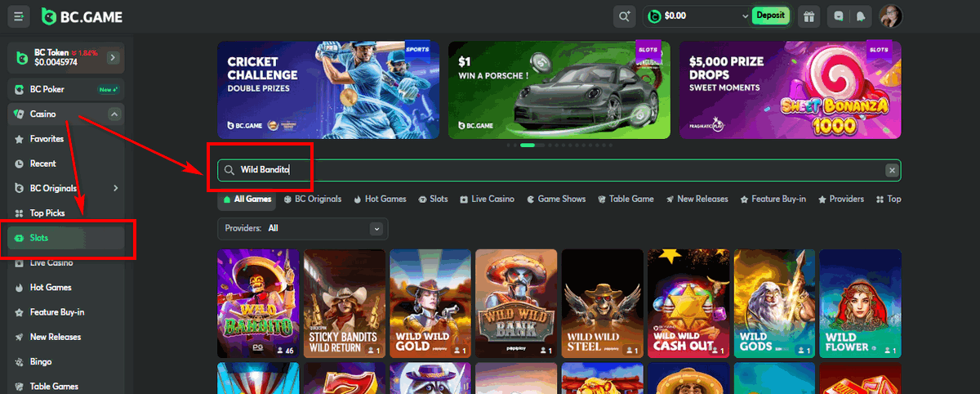Select Slots in the sidebar

click(x=65, y=238)
